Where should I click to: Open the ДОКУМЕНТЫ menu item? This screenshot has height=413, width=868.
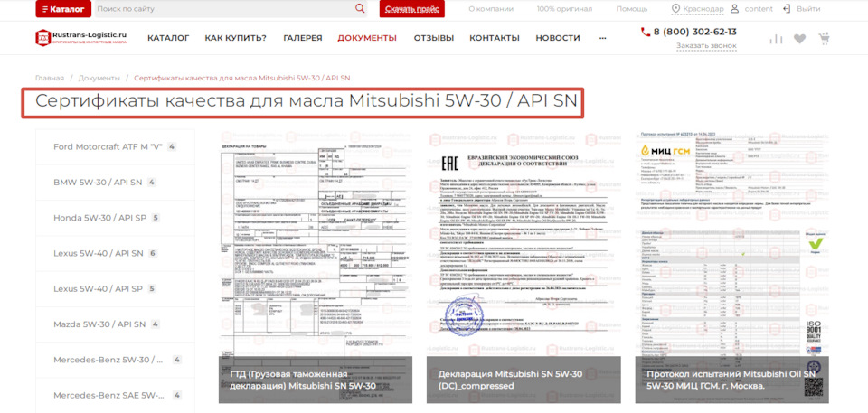(367, 38)
